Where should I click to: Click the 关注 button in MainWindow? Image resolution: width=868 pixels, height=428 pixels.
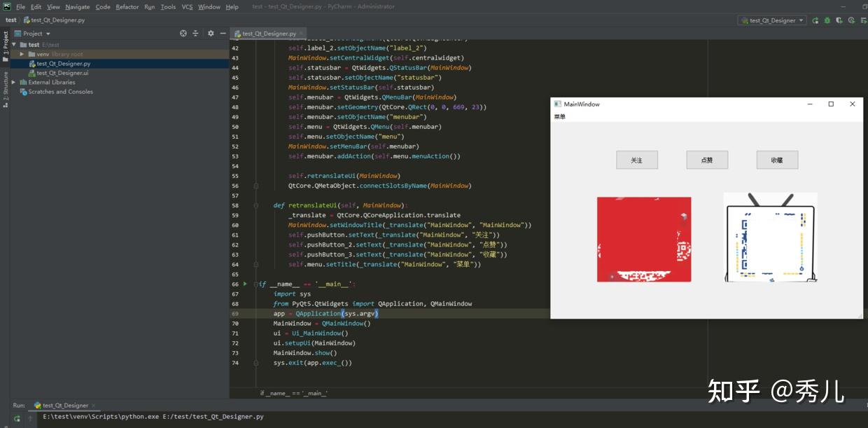(636, 160)
